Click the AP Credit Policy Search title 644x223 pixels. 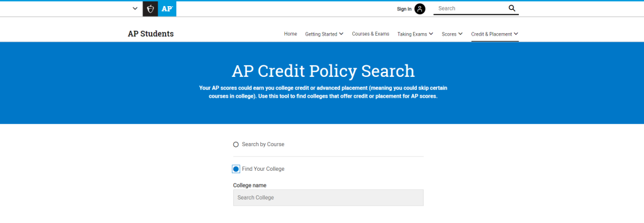(x=324, y=71)
